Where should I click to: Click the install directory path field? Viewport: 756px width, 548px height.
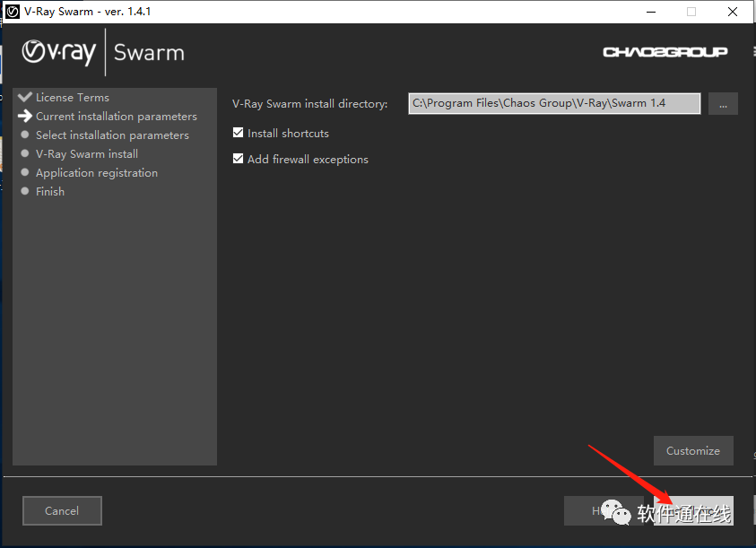(x=554, y=103)
